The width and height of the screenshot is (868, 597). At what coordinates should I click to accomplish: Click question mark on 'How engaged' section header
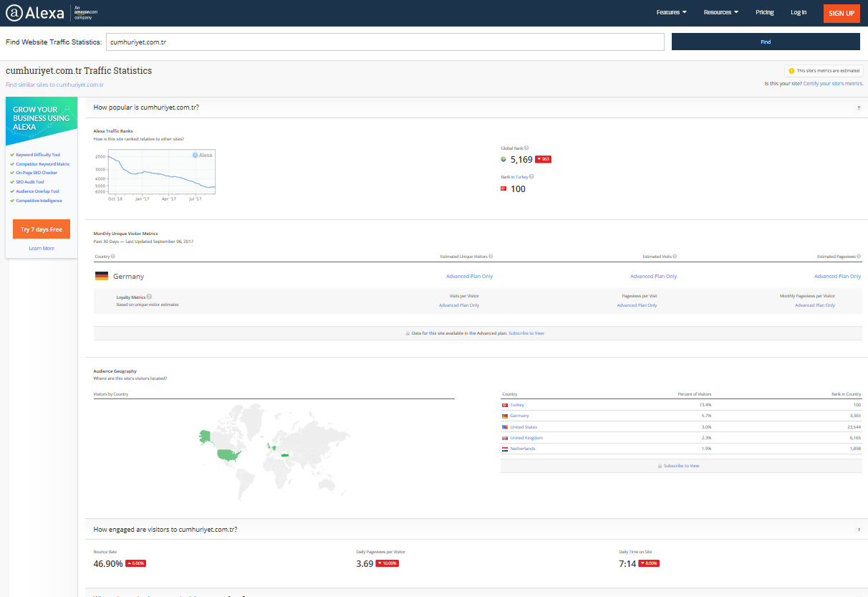point(859,530)
